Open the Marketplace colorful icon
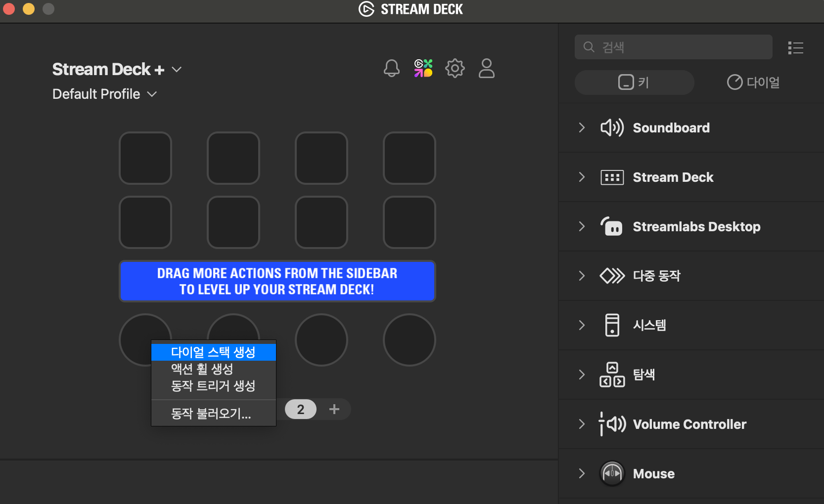The image size is (824, 504). pos(423,68)
